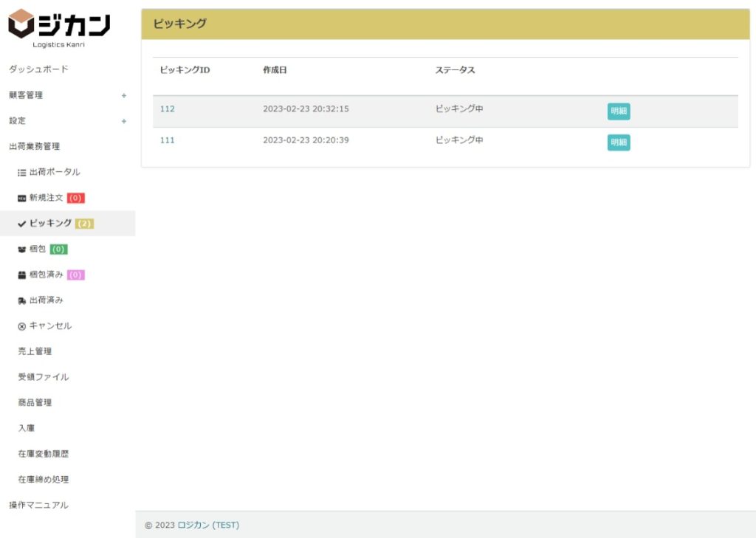The image size is (756, 538).
Task: Open 明細 for picking ID 112
Action: click(619, 111)
